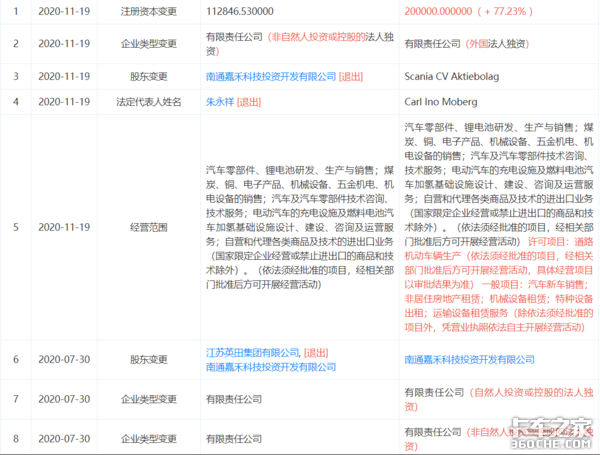600x455 pixels.
Task: Click the 360CHE.COM watermark logo
Action: point(551,434)
